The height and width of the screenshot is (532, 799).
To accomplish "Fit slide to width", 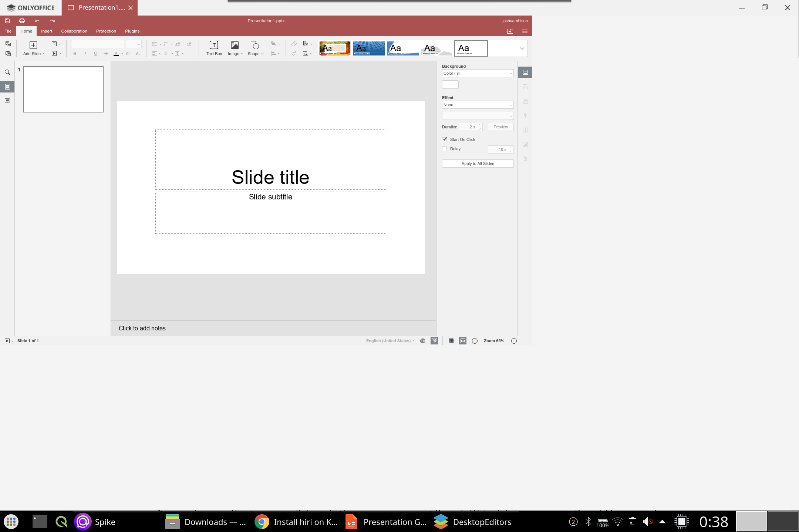I will [x=463, y=341].
